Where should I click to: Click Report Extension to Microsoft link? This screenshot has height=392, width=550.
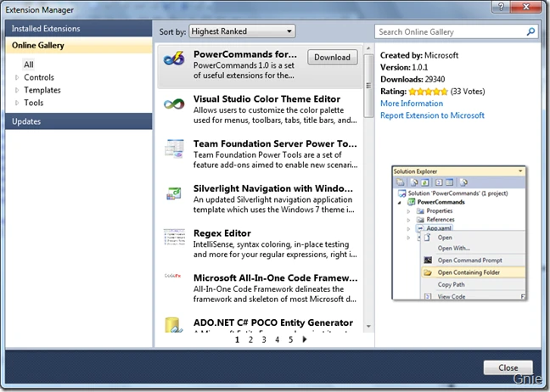[x=432, y=115]
